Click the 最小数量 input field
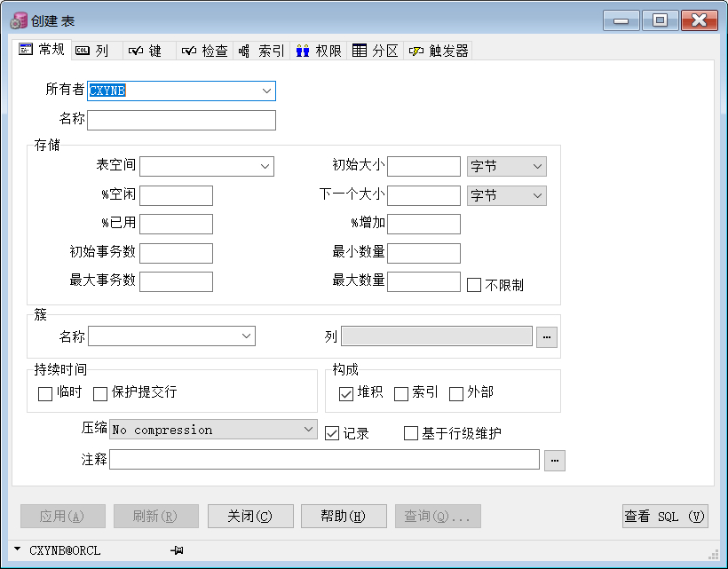Screen dimensions: 728x569 tap(423, 253)
